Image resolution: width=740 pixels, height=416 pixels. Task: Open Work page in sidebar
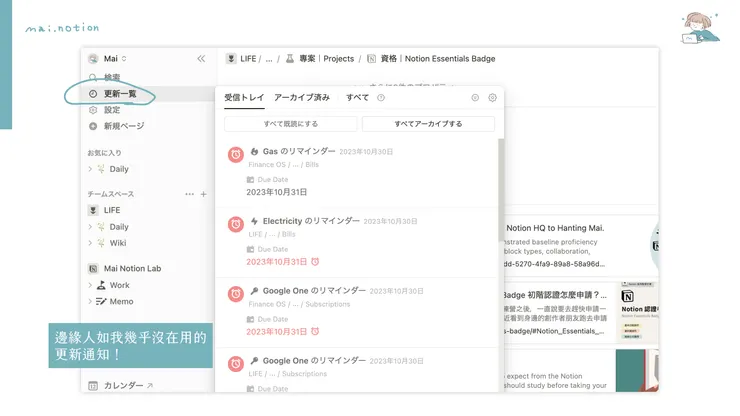pos(119,285)
